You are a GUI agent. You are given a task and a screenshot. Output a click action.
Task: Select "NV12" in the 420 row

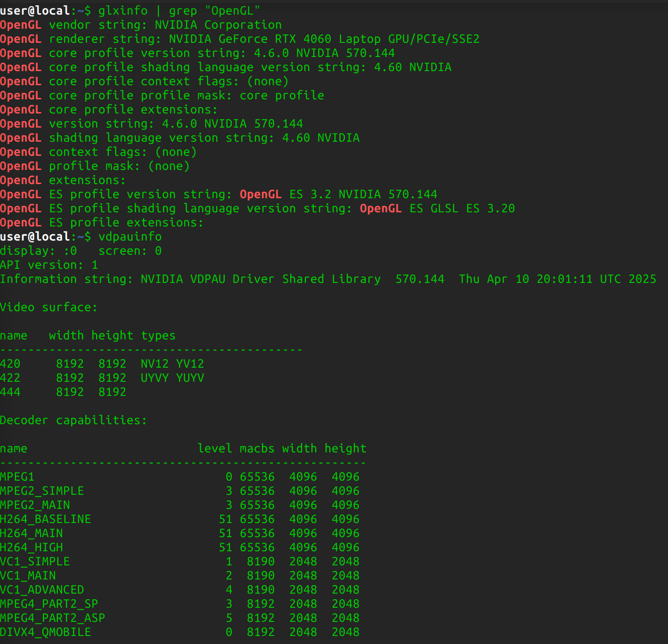point(155,364)
